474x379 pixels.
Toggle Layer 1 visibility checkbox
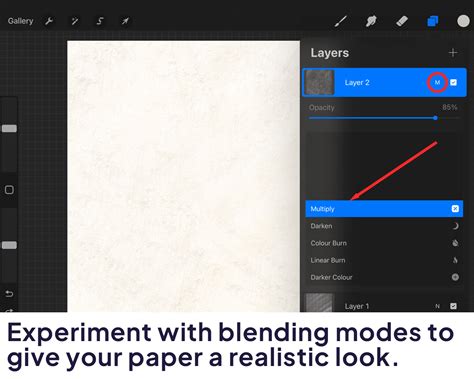coord(453,306)
